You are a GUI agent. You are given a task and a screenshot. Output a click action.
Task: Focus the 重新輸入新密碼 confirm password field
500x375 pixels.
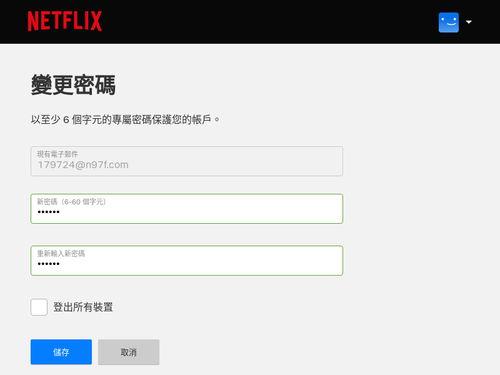[187, 261]
